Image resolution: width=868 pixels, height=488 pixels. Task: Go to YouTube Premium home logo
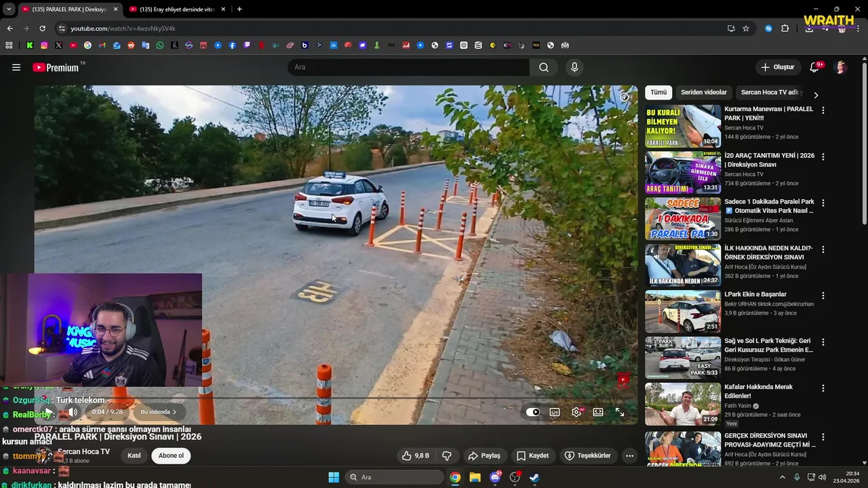(56, 67)
